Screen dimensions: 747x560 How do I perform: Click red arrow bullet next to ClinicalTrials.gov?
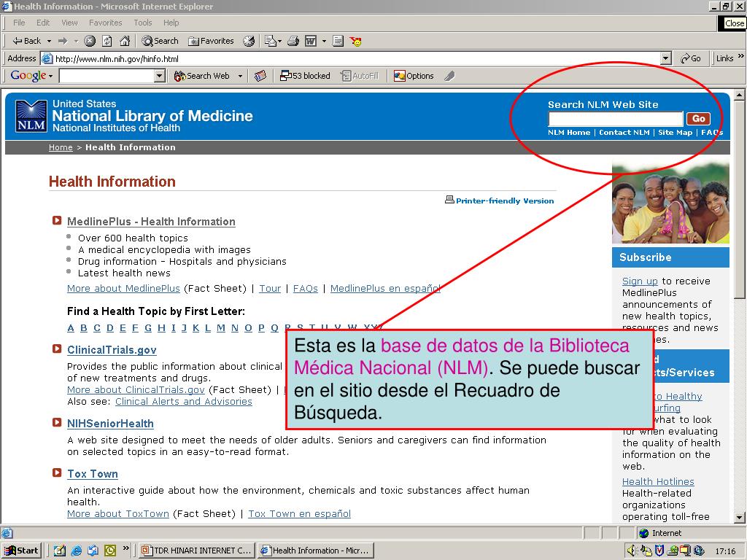pyautogui.click(x=57, y=349)
